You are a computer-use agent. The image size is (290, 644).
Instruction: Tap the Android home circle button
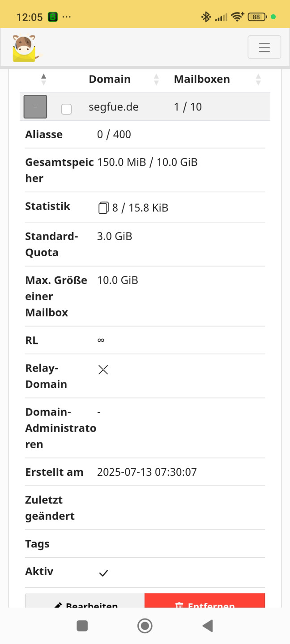[x=145, y=626]
